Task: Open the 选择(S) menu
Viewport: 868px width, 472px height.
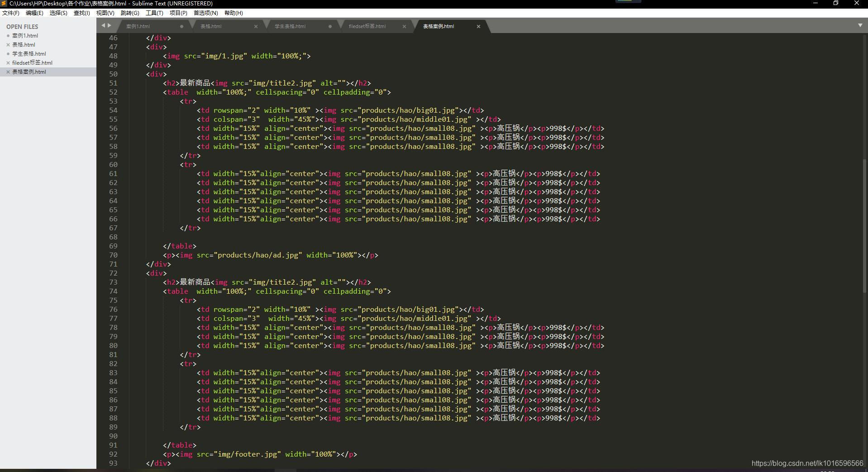Action: click(x=58, y=13)
